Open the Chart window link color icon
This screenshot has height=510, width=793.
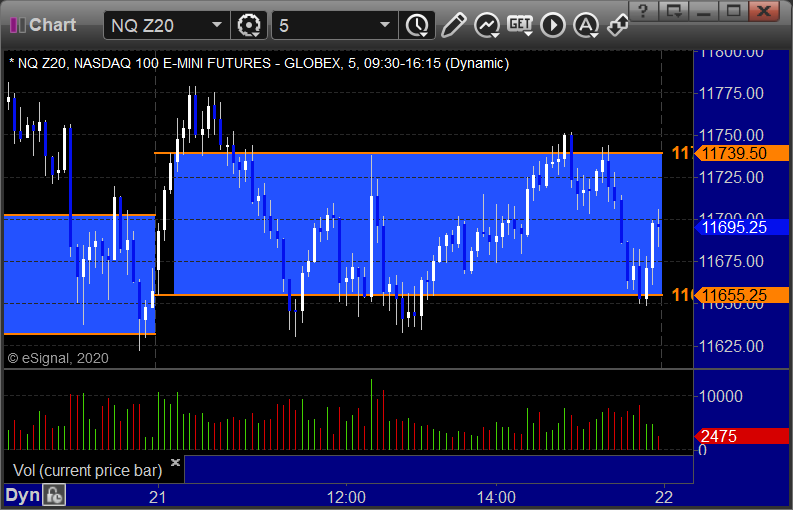(18, 25)
